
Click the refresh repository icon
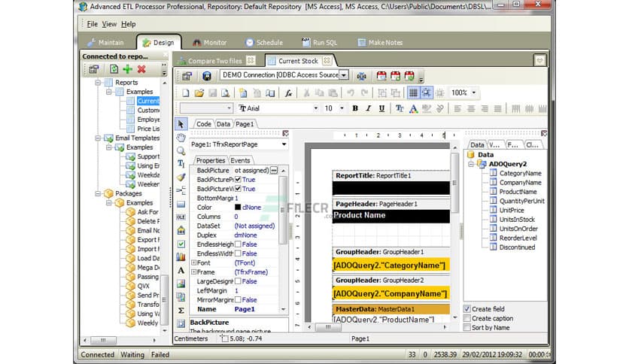click(114, 69)
